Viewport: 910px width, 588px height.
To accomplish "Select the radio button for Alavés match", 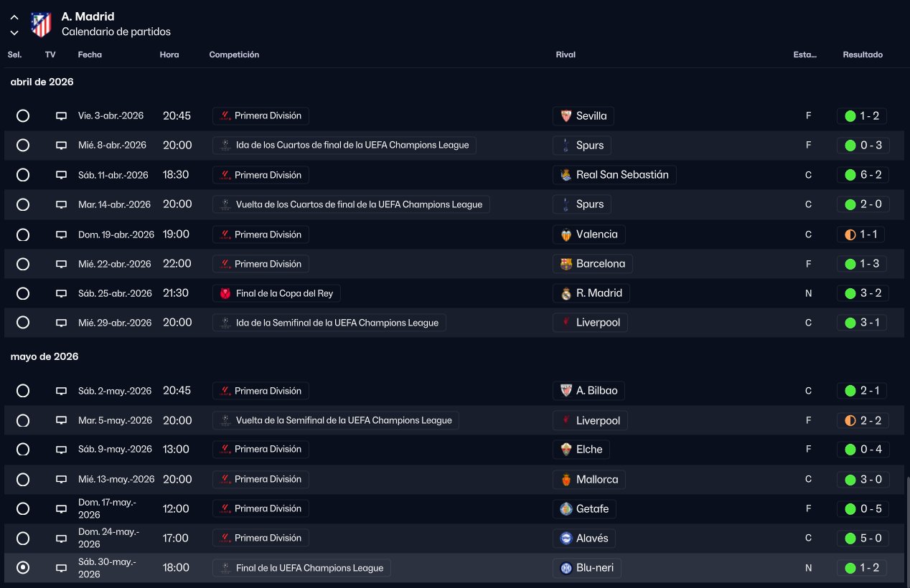I will [x=23, y=539].
